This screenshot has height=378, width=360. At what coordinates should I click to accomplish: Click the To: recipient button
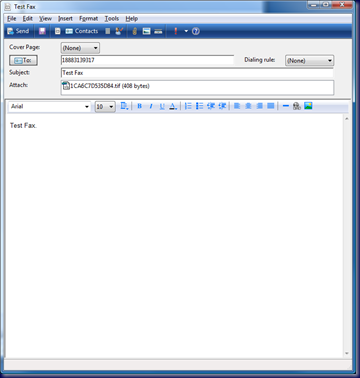click(x=23, y=60)
